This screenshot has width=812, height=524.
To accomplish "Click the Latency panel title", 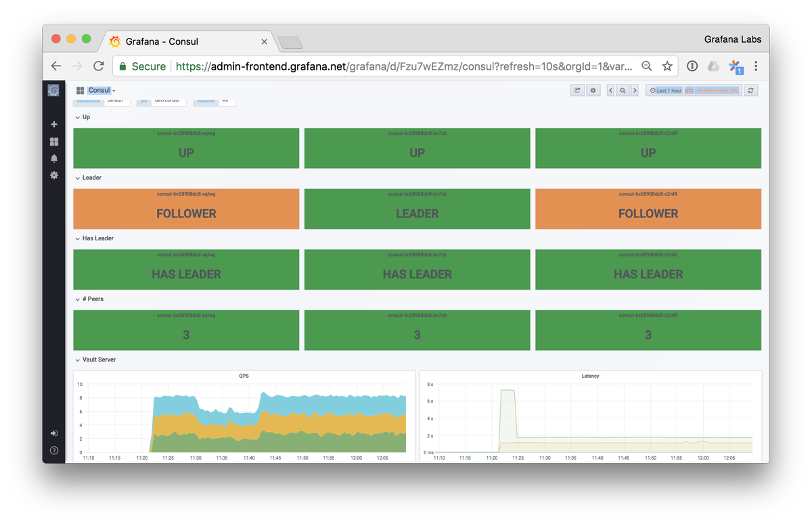I will (x=590, y=376).
